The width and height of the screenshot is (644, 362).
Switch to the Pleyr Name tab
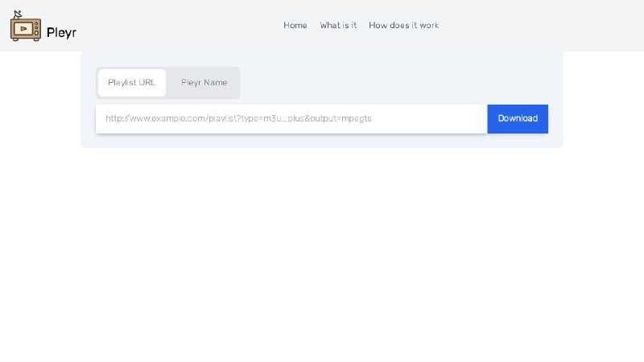[204, 83]
